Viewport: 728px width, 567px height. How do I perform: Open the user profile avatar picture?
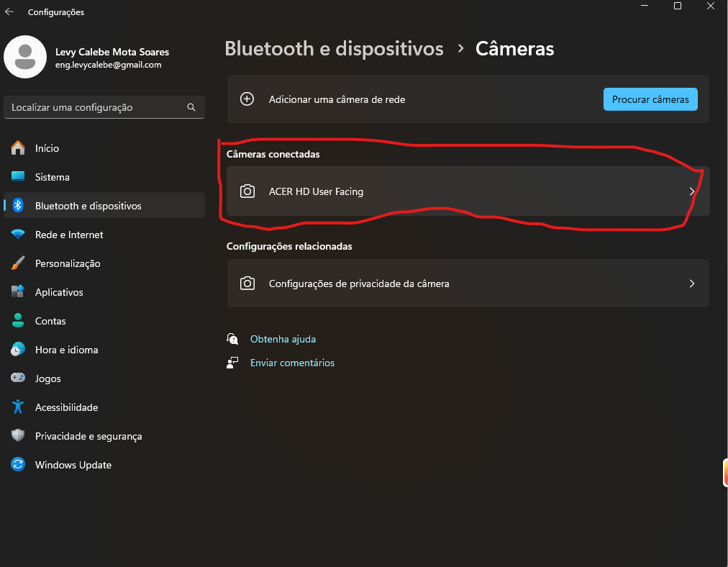click(x=25, y=57)
